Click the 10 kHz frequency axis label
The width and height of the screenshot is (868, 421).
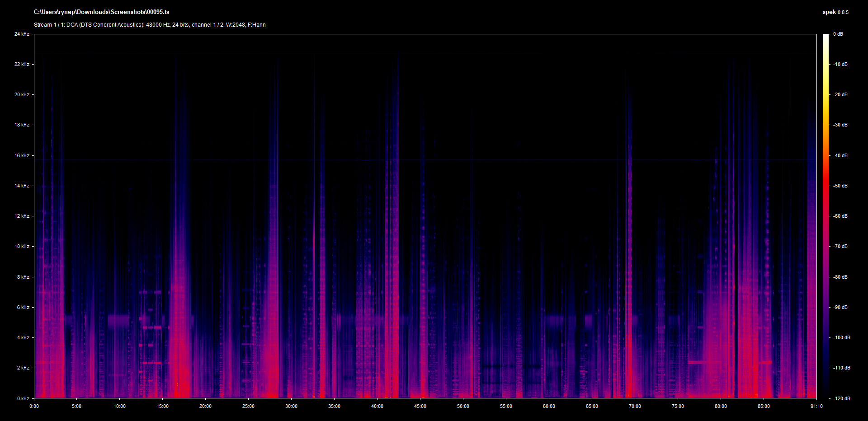(22, 246)
